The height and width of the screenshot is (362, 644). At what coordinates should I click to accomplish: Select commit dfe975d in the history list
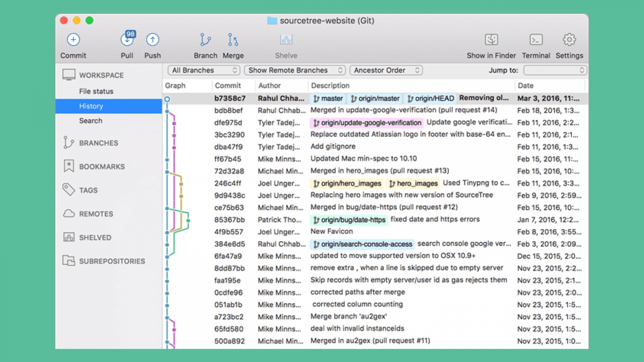(x=228, y=123)
